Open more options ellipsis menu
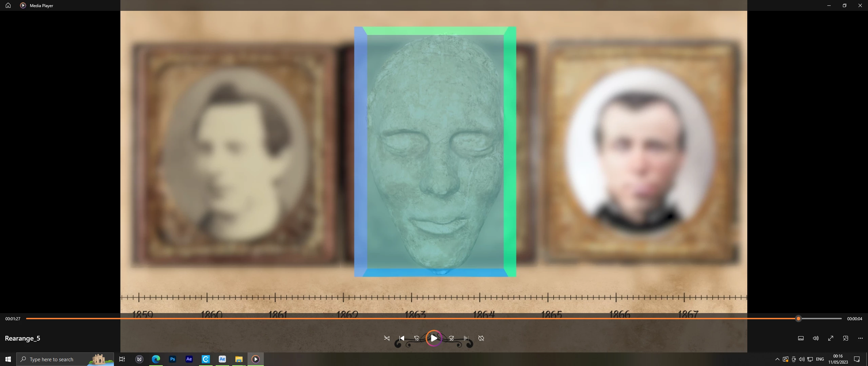868x366 pixels. (861, 338)
